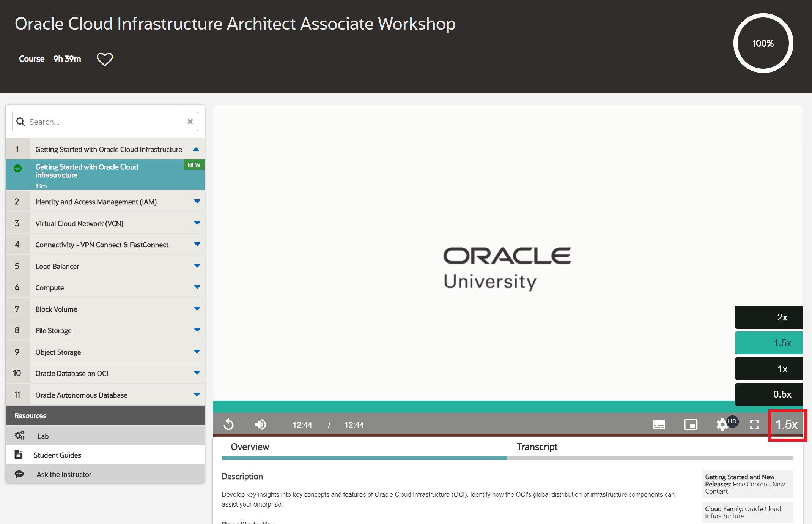This screenshot has height=524, width=812.
Task: Click the replay video icon
Action: [x=229, y=424]
